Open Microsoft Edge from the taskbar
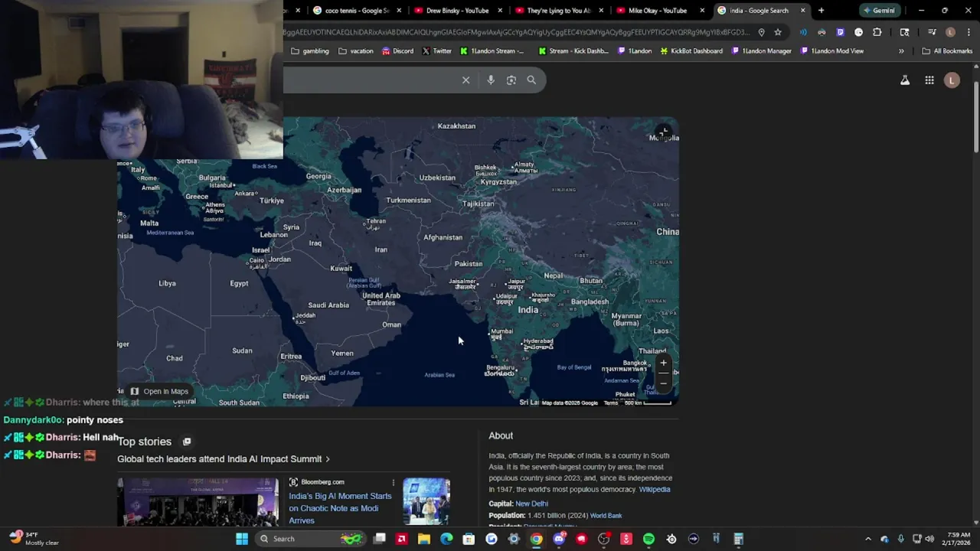980x551 pixels. [446, 539]
